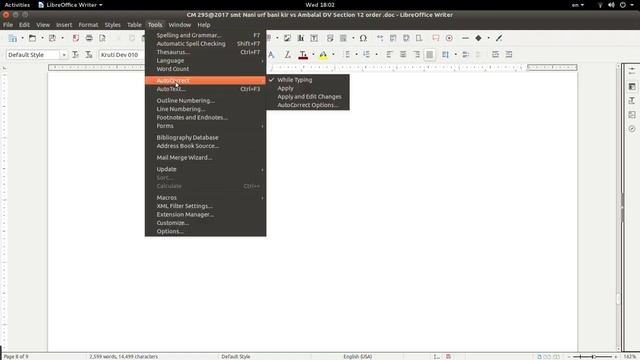Choose Apply and Edit Changes
This screenshot has width=640, height=360.
pyautogui.click(x=308, y=97)
